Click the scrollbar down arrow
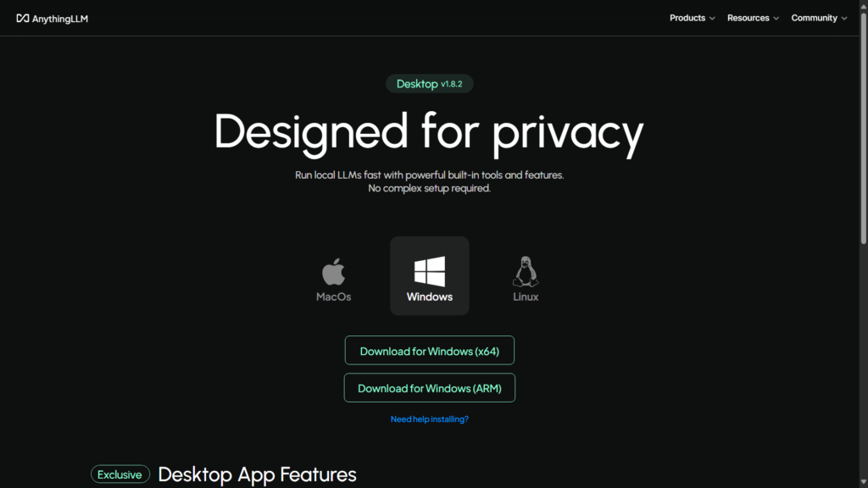868x488 pixels. coord(863,483)
